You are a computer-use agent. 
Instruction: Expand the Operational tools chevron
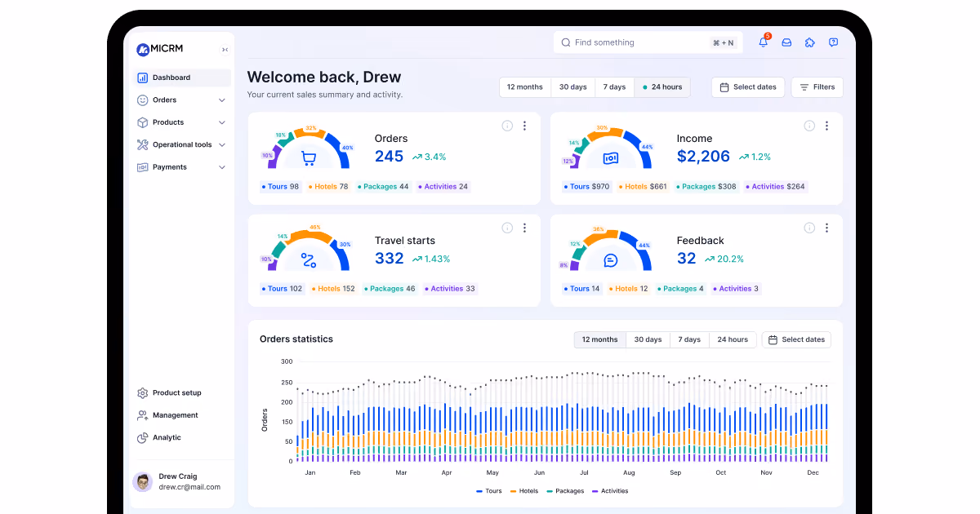pos(221,145)
